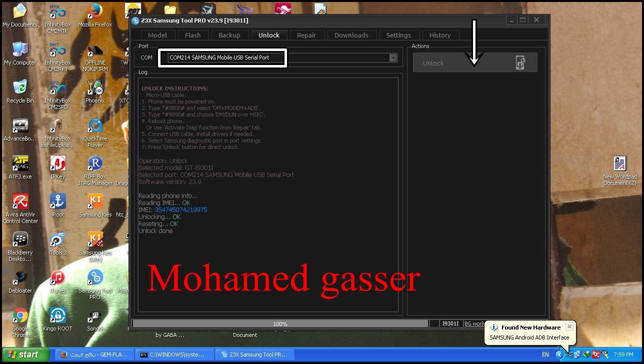Select the Recycle Bin desktop icon
644x364 pixels.
[20, 91]
